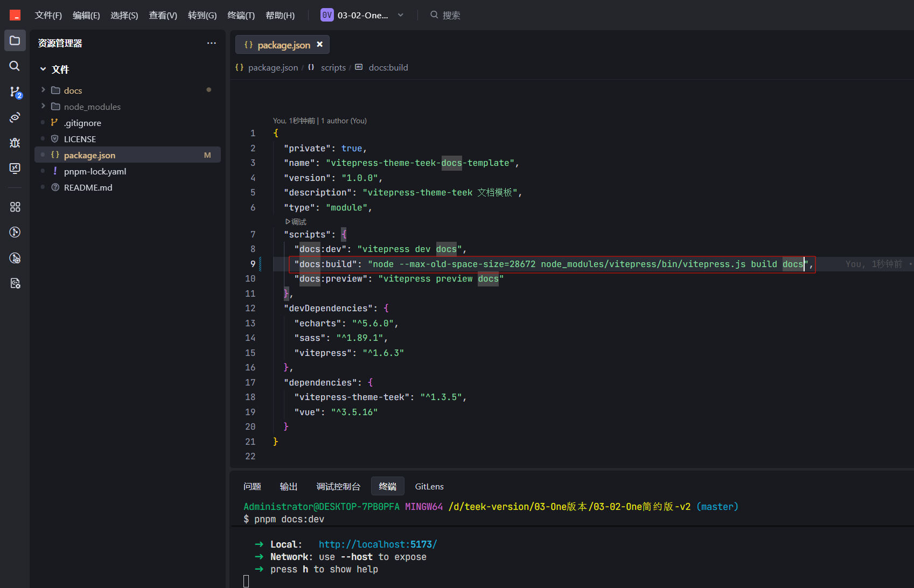Click the pnpm-lock.yaml exclamation icon
Screen dimensions: 914x588
55,171
